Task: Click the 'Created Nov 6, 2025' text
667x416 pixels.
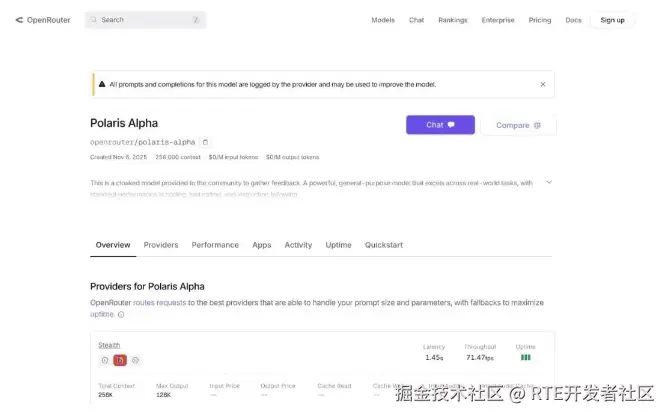Action: tap(118, 157)
